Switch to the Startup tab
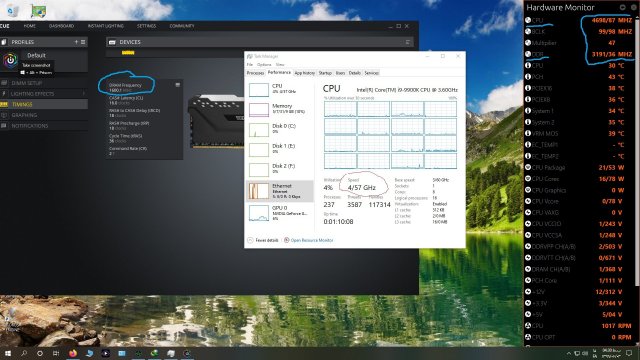 (325, 73)
